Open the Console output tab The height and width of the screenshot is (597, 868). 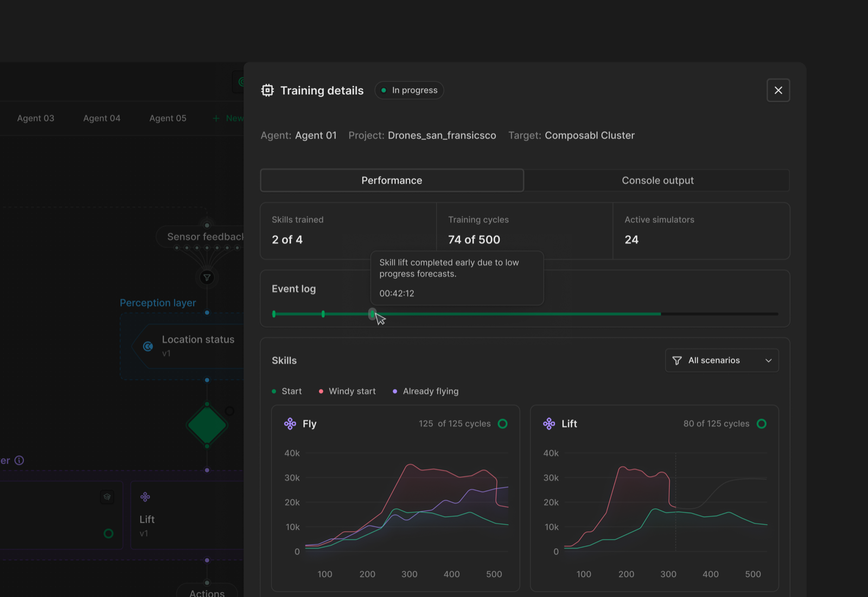[x=657, y=180]
